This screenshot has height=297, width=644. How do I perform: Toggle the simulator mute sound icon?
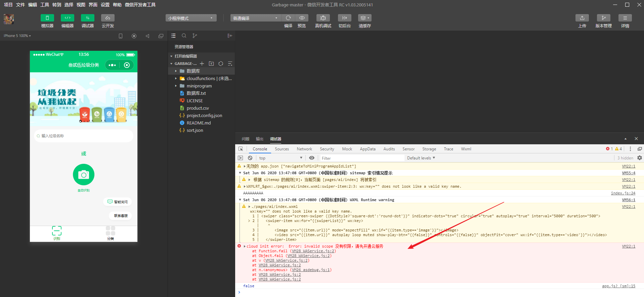147,36
